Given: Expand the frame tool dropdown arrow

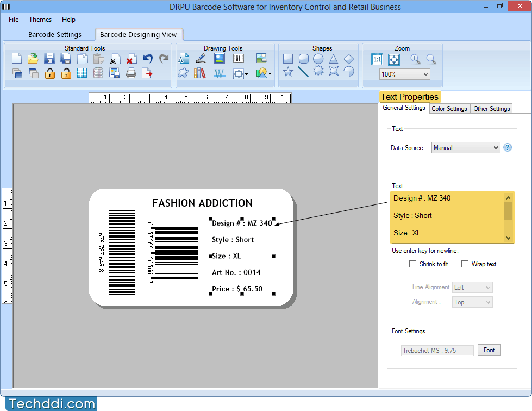Looking at the screenshot, I should [x=246, y=74].
